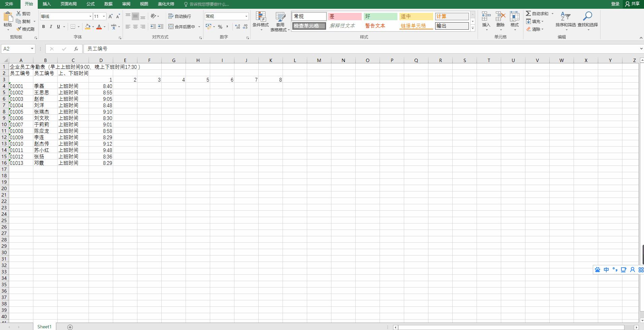Open the number format dropdown (常规)
This screenshot has height=330, width=644.
click(246, 16)
